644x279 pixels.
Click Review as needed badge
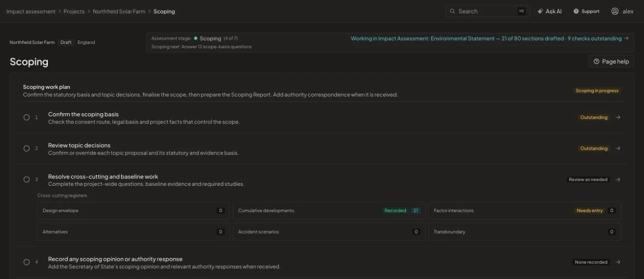pos(588,179)
